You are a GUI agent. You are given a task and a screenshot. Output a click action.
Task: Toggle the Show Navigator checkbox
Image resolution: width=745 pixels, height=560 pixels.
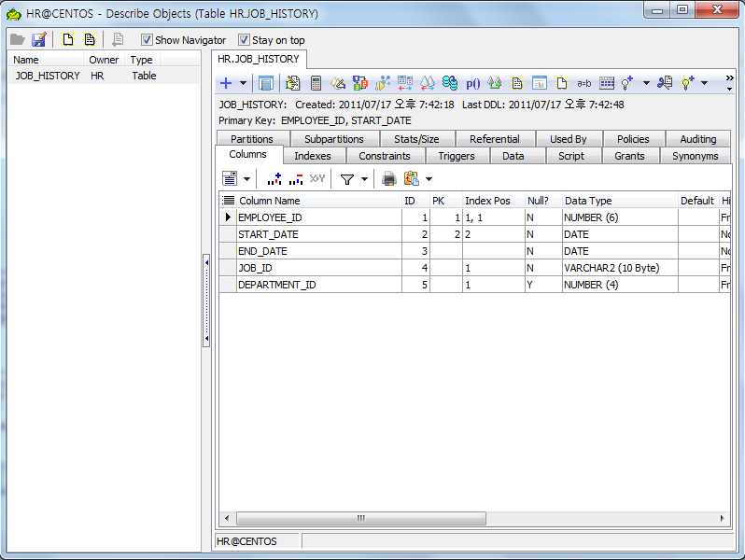tap(147, 40)
